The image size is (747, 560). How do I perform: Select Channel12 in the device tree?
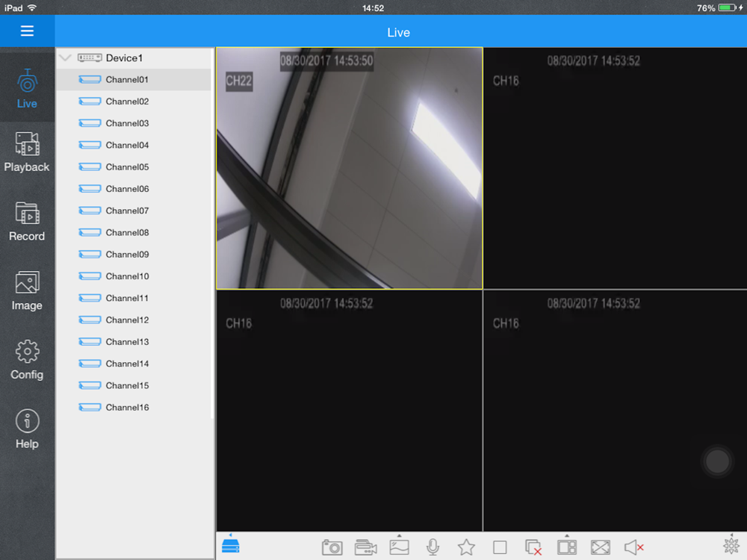click(134, 320)
